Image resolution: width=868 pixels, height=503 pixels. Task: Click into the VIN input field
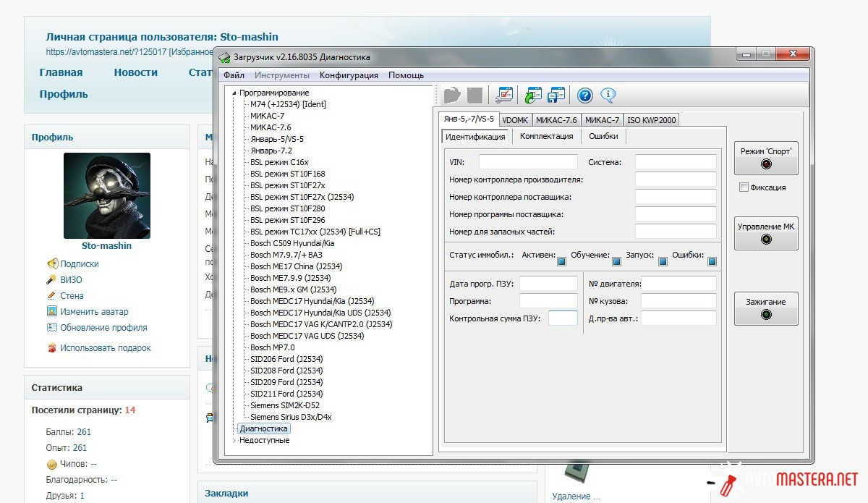click(x=528, y=162)
